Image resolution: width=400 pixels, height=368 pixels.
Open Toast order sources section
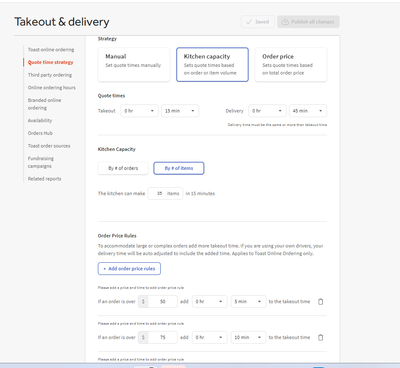point(49,146)
